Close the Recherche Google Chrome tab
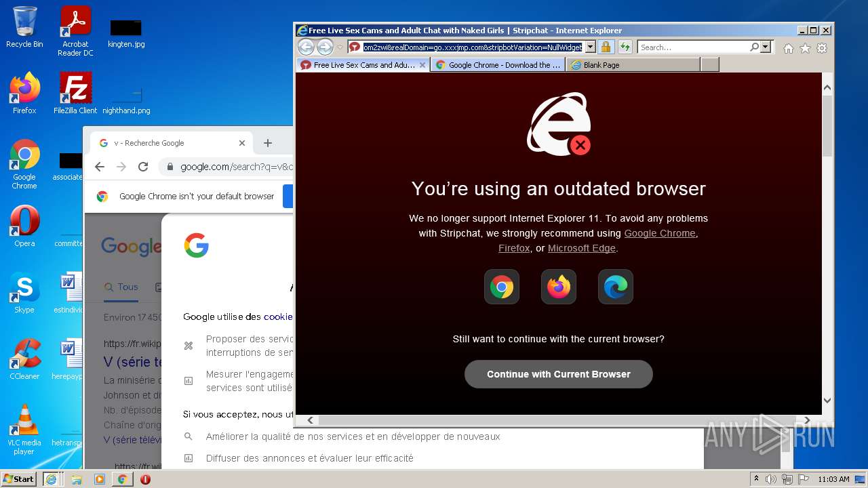The height and width of the screenshot is (488, 868). [242, 143]
